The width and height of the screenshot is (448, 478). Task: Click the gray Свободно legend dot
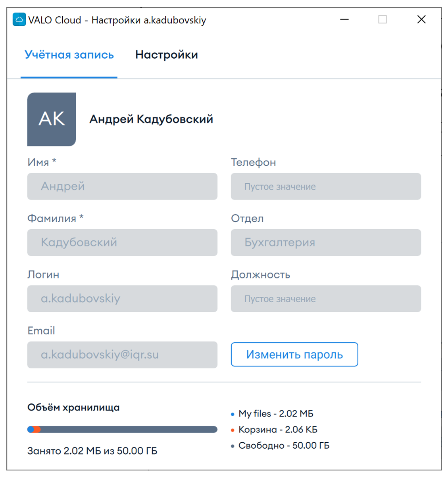point(233,446)
